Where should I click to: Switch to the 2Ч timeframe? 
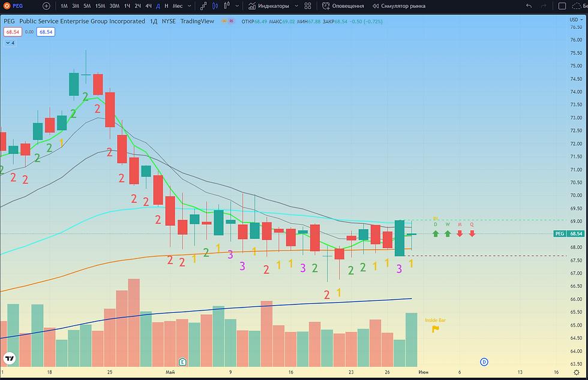[x=137, y=6]
